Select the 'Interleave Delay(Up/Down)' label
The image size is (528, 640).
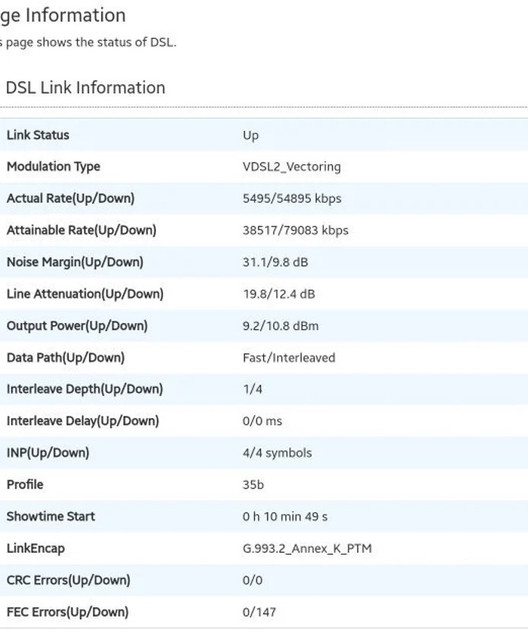[83, 421]
